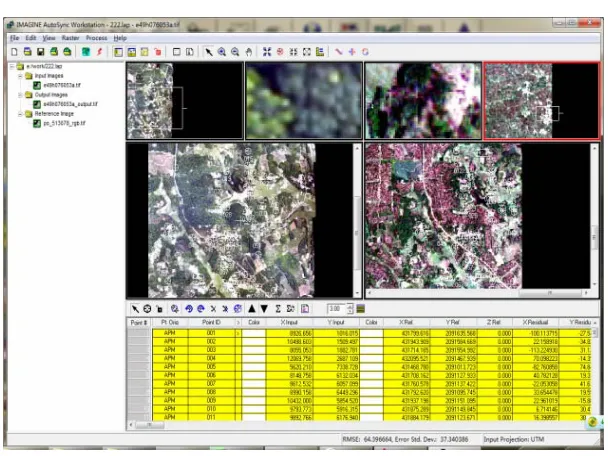Click the Pt. Orig column header
608x456 pixels.
point(170,322)
